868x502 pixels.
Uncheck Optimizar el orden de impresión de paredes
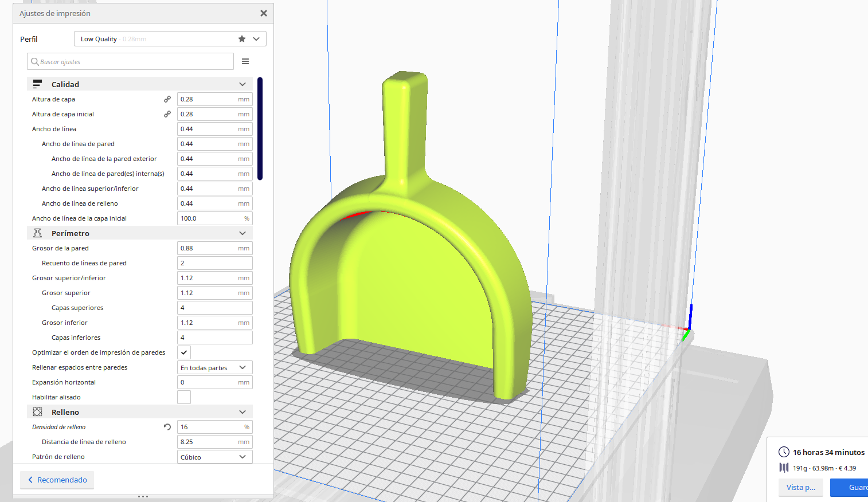(x=184, y=352)
